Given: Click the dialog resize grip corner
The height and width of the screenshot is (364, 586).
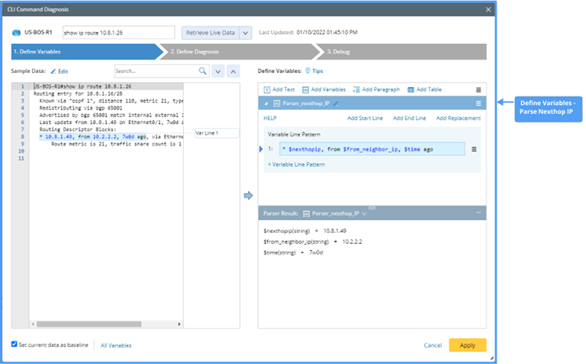Looking at the screenshot, I should point(492,358).
